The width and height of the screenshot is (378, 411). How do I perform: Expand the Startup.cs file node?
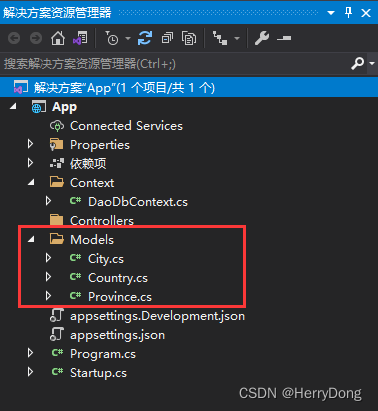coord(30,372)
